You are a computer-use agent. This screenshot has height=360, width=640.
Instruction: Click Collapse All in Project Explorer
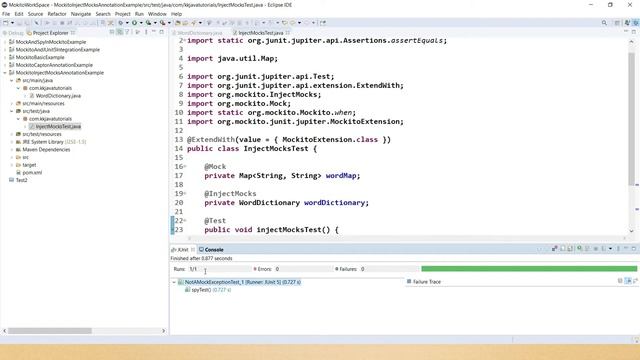111,32
